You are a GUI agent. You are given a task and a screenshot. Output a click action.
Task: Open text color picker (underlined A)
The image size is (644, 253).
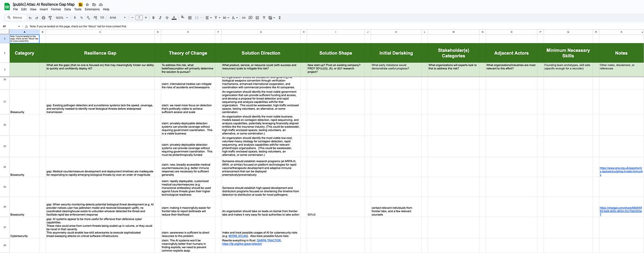point(174,18)
